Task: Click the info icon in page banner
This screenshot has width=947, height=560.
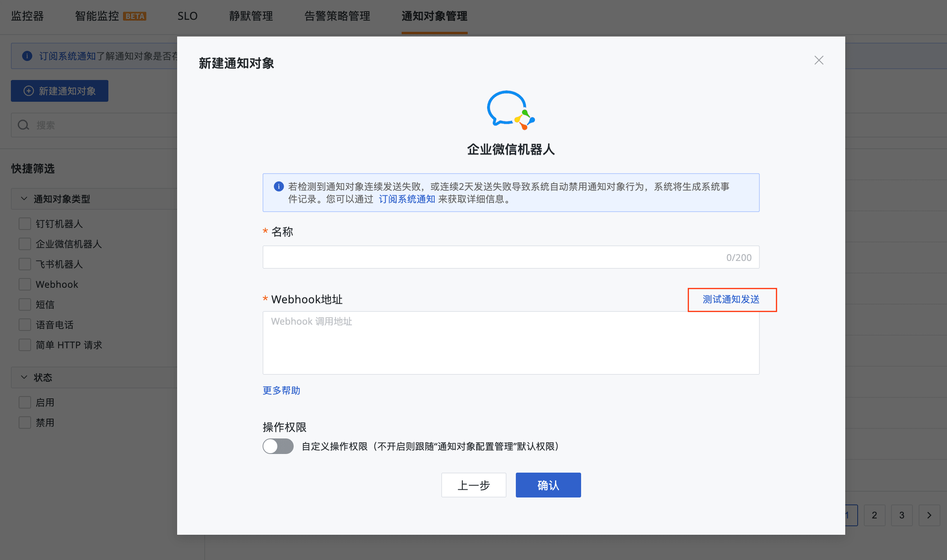Action: point(27,56)
